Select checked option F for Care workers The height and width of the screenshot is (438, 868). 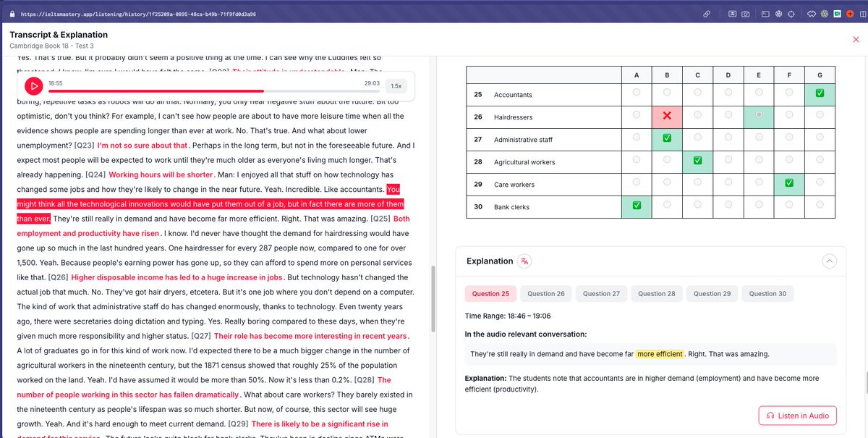click(789, 183)
